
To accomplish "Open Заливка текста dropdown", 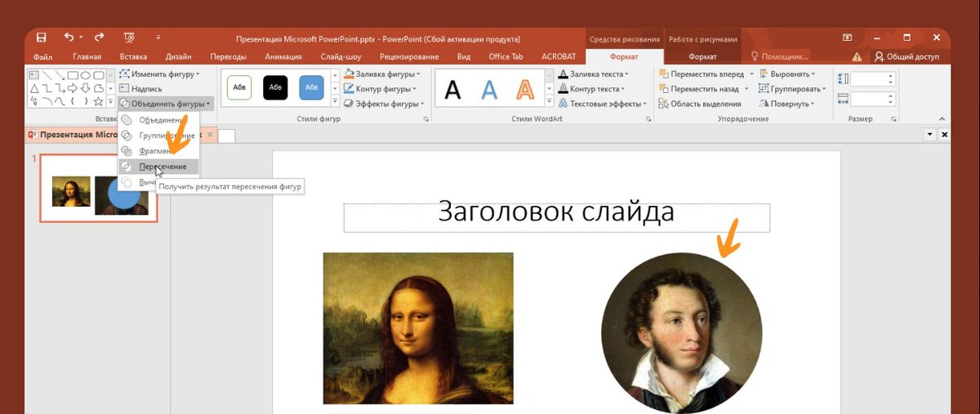I will 595,73.
